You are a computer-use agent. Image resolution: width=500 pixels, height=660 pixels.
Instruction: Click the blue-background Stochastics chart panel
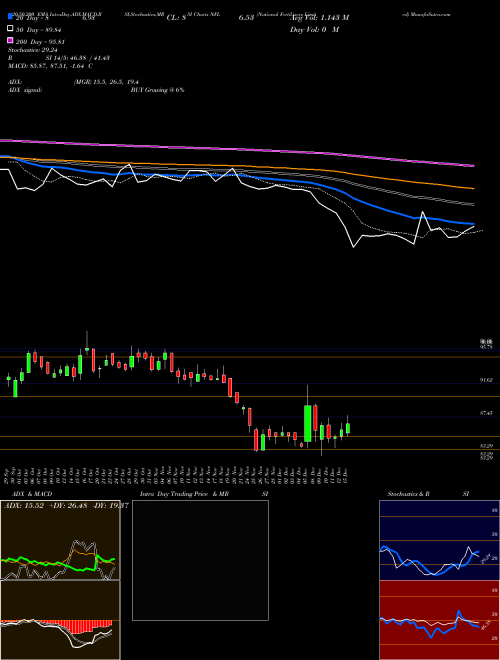click(x=439, y=540)
